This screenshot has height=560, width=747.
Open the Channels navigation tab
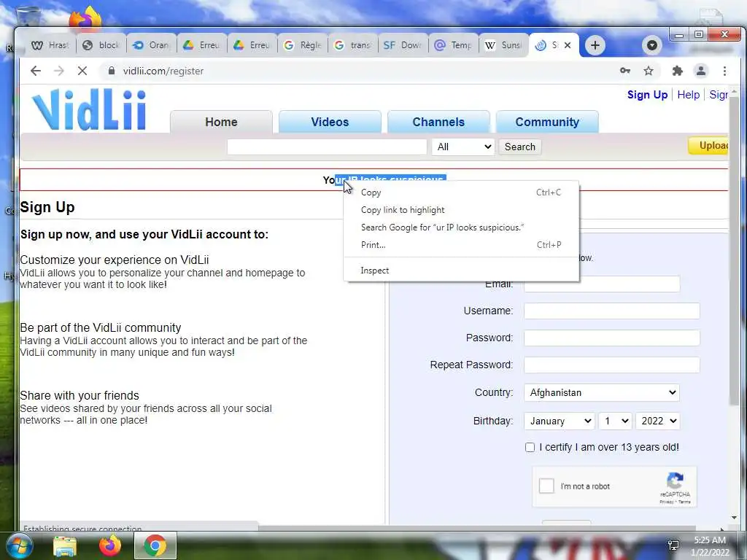point(438,122)
